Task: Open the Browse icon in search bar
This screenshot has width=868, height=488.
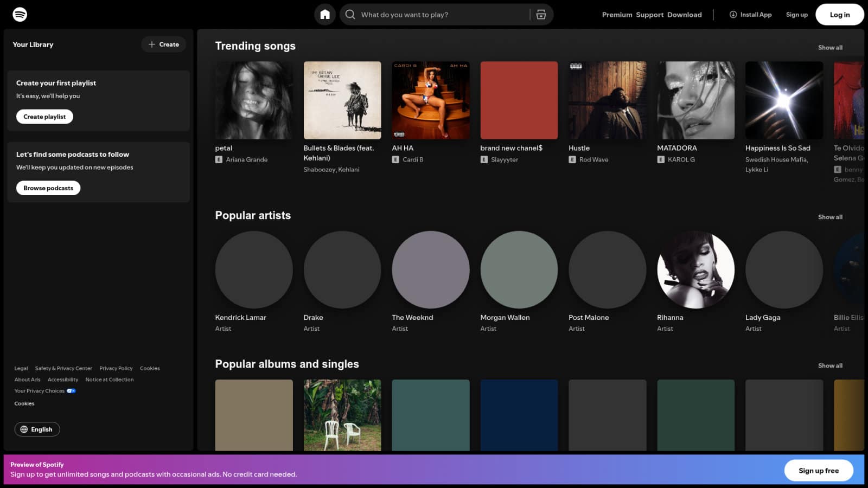Action: (x=541, y=15)
